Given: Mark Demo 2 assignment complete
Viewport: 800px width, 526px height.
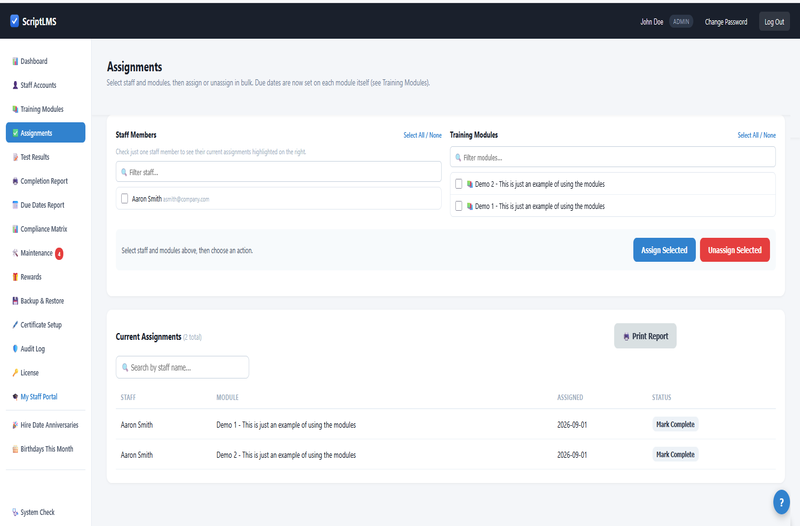Looking at the screenshot, I should pos(676,455).
